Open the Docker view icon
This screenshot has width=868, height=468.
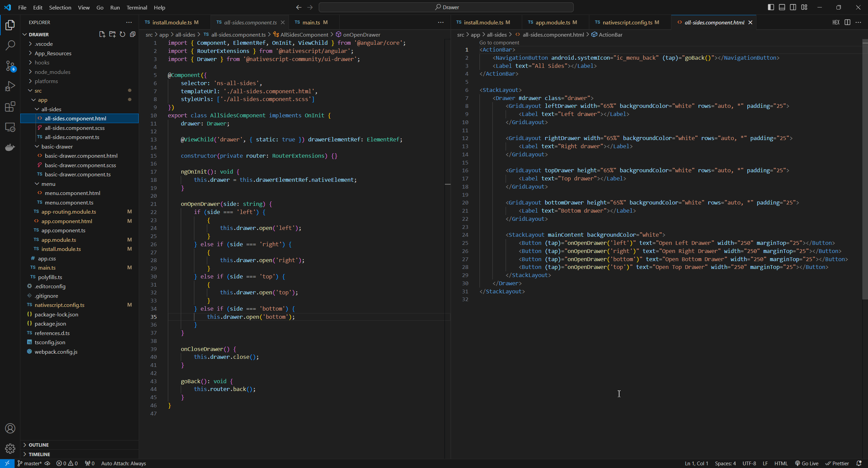(x=10, y=147)
